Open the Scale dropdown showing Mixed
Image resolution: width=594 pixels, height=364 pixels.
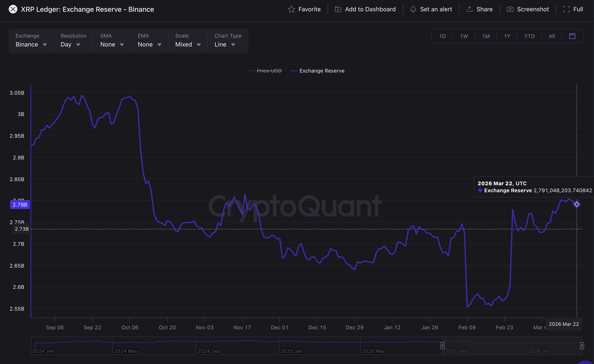click(x=188, y=44)
